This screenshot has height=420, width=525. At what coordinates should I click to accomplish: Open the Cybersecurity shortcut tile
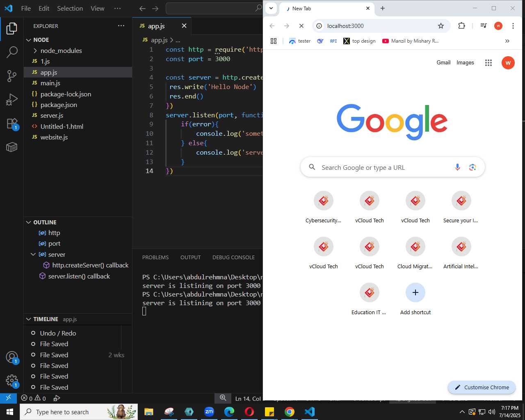(x=324, y=207)
